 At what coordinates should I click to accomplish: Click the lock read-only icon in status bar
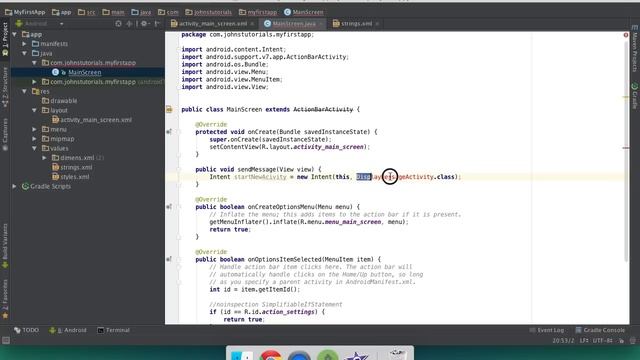tap(621, 340)
